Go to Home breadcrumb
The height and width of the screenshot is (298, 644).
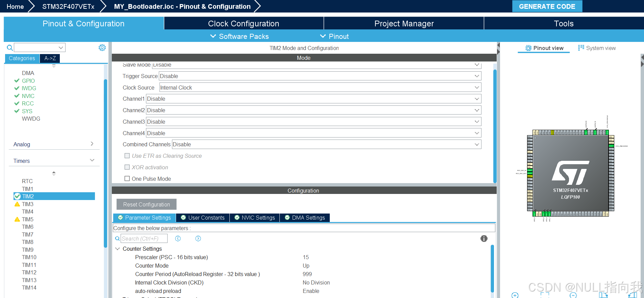[15, 6]
